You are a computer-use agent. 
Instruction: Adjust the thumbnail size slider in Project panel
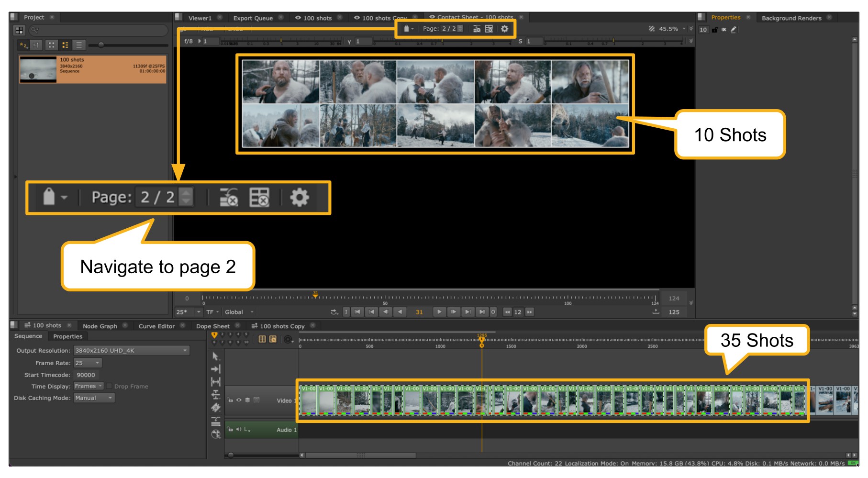click(101, 45)
